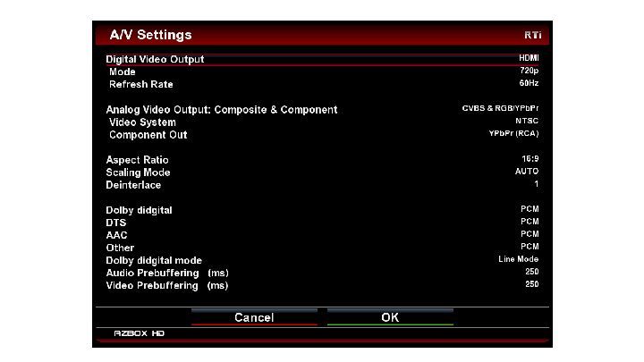This screenshot has height=362, width=644.
Task: Change the CVBS & RGB/YPbPr value
Action: click(x=500, y=108)
